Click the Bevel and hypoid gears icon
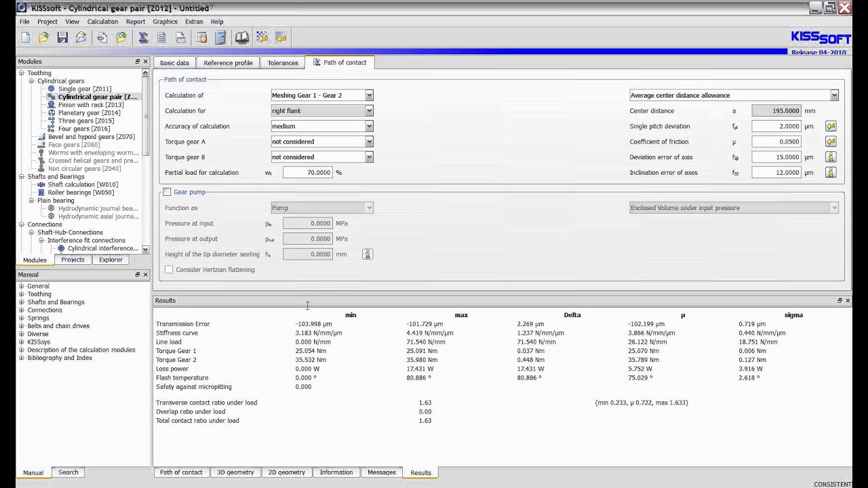Screen dimensions: 868x488 pos(41,137)
